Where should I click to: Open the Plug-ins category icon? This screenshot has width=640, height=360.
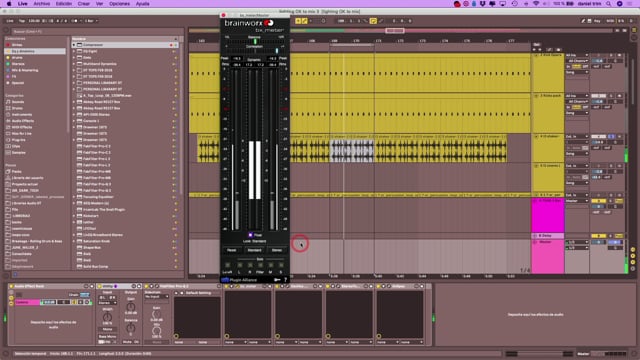click(x=8, y=140)
